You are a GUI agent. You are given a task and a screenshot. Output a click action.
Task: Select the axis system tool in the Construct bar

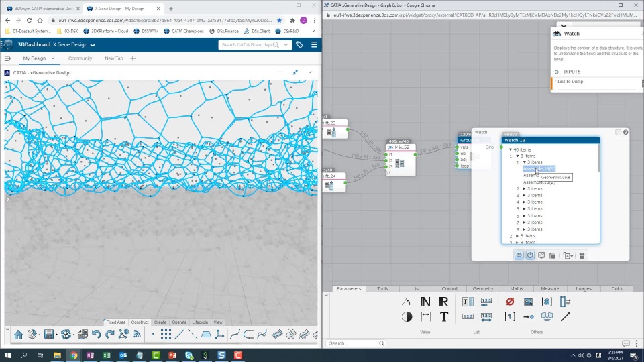pyautogui.click(x=220, y=335)
